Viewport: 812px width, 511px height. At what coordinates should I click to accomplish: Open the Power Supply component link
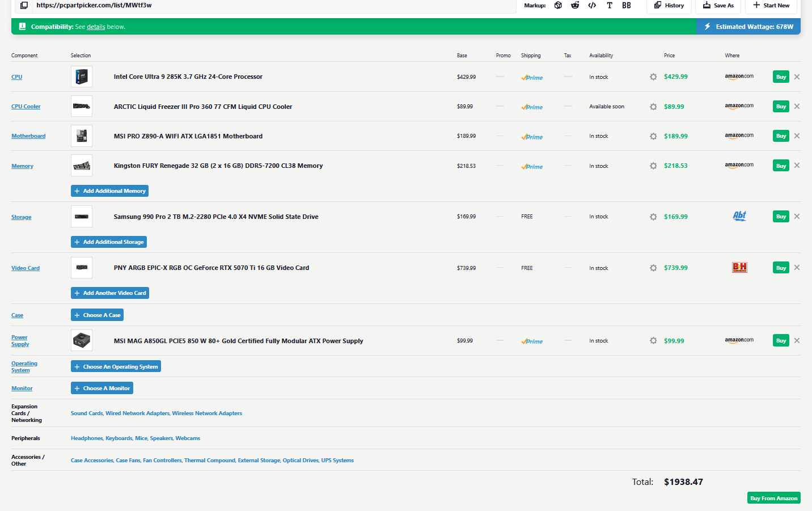pos(20,341)
